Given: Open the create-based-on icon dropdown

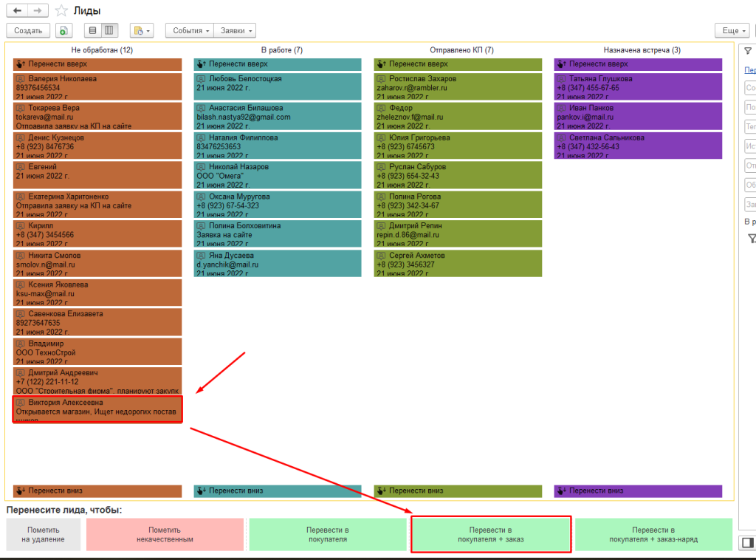Looking at the screenshot, I should tap(141, 30).
